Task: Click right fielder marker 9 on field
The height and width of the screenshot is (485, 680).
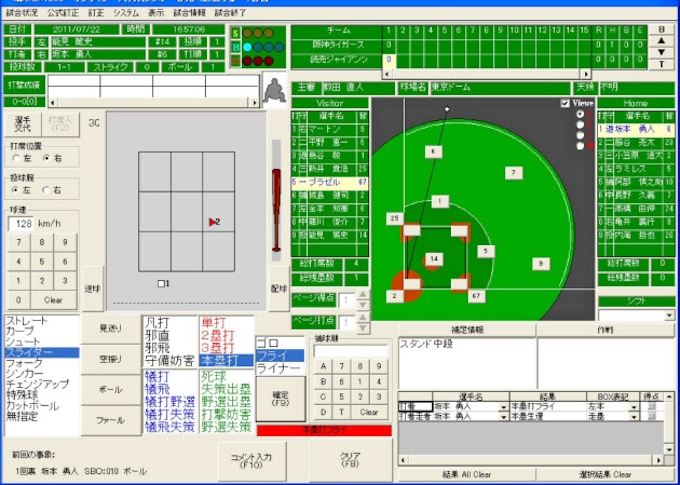Action: pos(540,264)
